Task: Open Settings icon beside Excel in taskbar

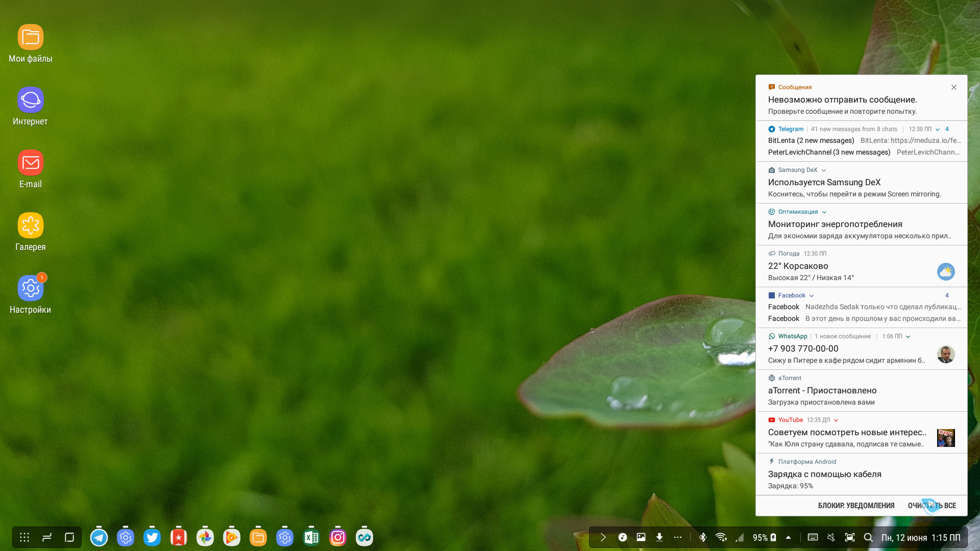Action: (x=285, y=537)
